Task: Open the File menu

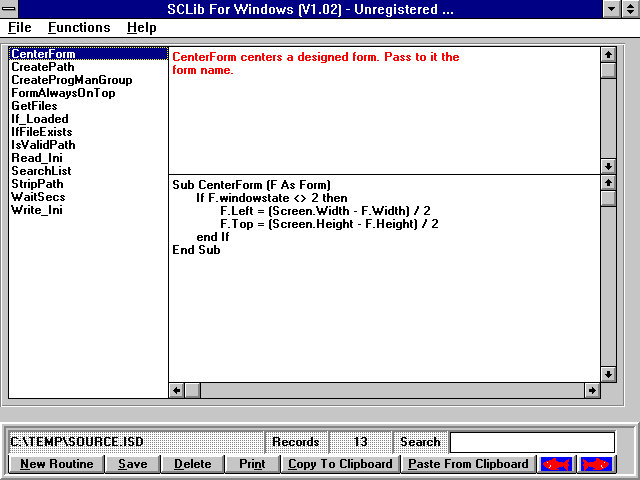Action: (20, 28)
